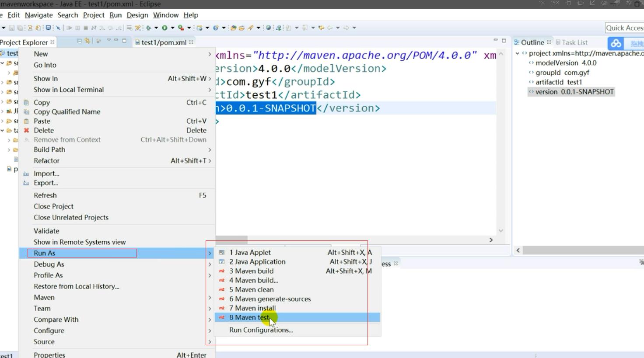Click Properties in context menu
644x358 pixels.
click(x=117, y=355)
